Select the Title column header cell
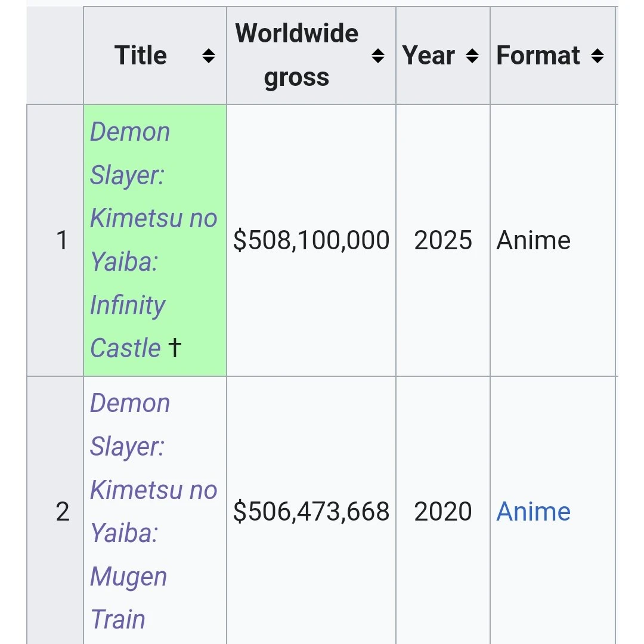The width and height of the screenshot is (644, 644). click(x=140, y=55)
